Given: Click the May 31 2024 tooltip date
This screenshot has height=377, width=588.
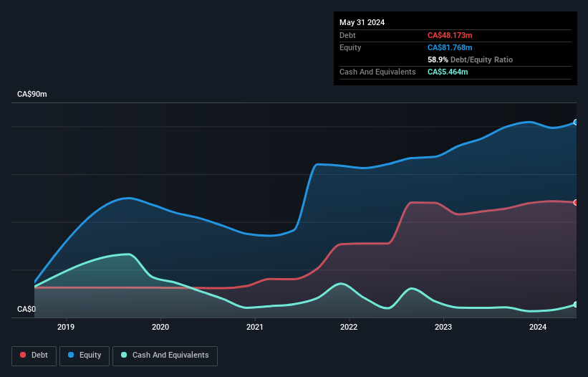Looking at the screenshot, I should point(362,22).
